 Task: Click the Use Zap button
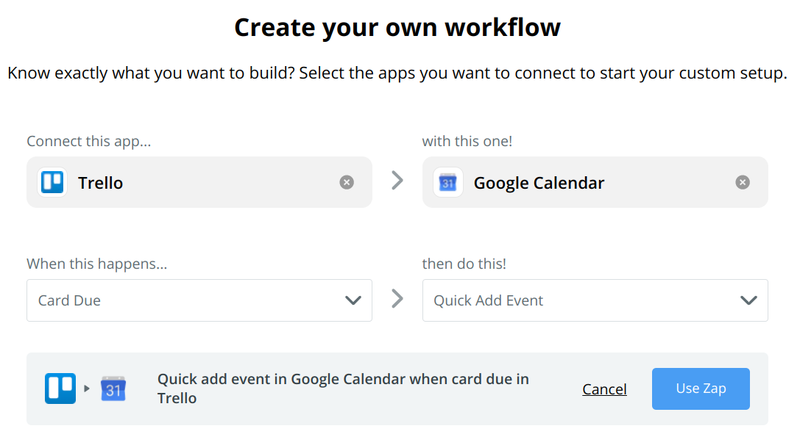(x=701, y=389)
